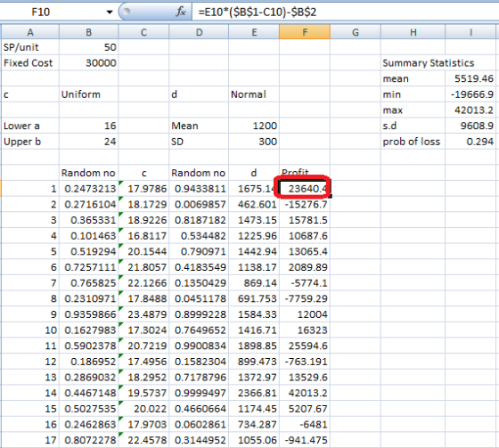Select the cell with 0.2473213
This screenshot has width=499, height=448.
tap(88, 189)
